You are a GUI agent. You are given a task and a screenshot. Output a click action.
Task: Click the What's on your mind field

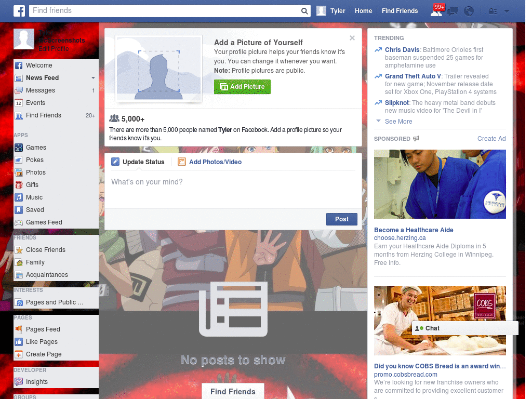(x=233, y=189)
